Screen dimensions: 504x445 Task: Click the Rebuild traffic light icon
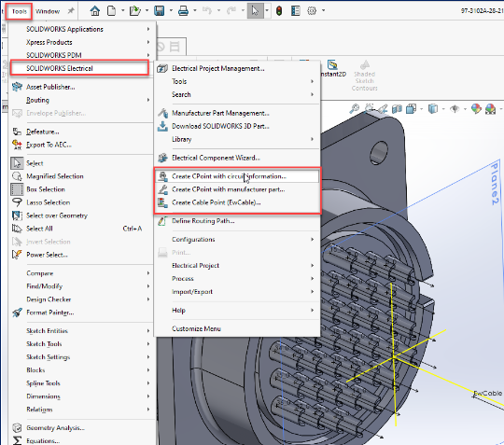point(279,11)
